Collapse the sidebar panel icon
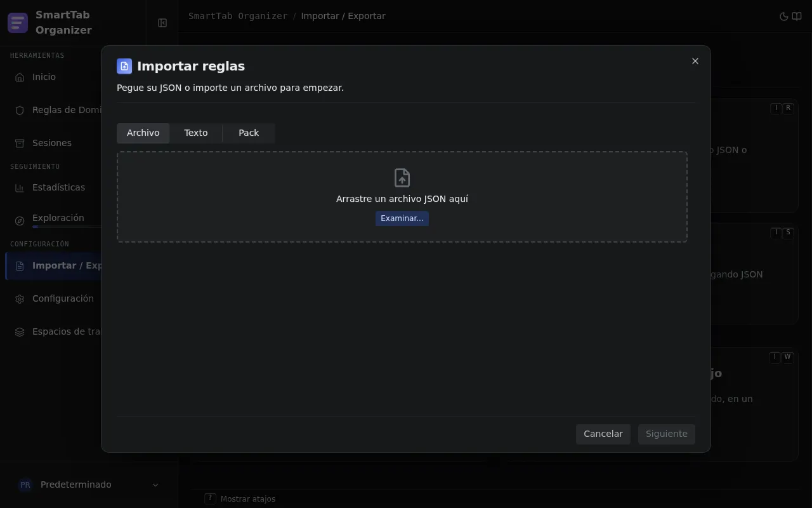Viewport: 812px width, 508px height. tap(162, 23)
